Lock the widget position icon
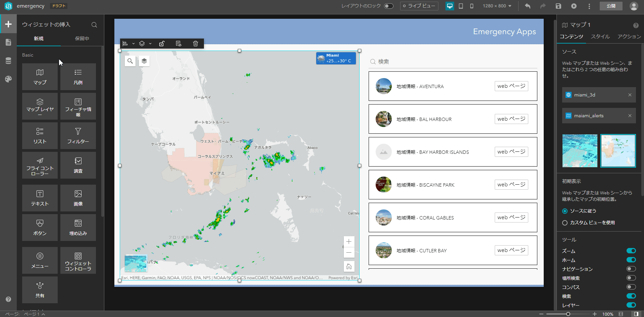The image size is (644, 317). click(x=162, y=44)
